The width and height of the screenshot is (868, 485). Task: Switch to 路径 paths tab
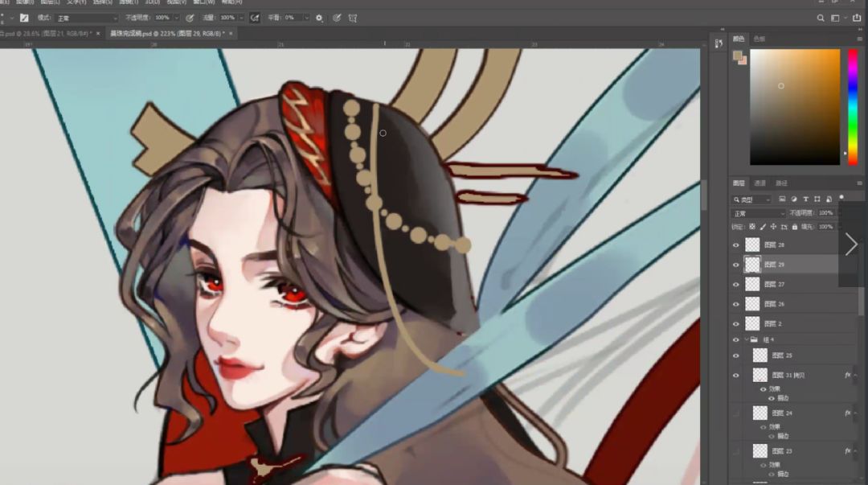tap(781, 183)
